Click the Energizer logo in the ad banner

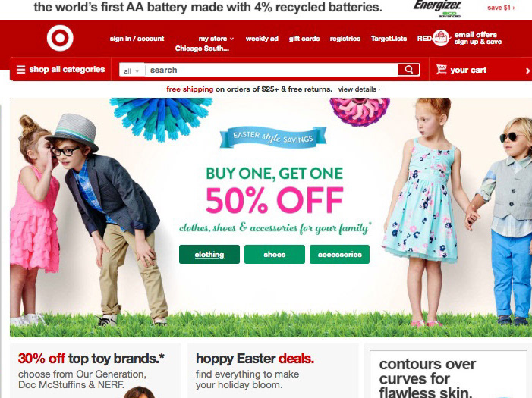point(437,8)
